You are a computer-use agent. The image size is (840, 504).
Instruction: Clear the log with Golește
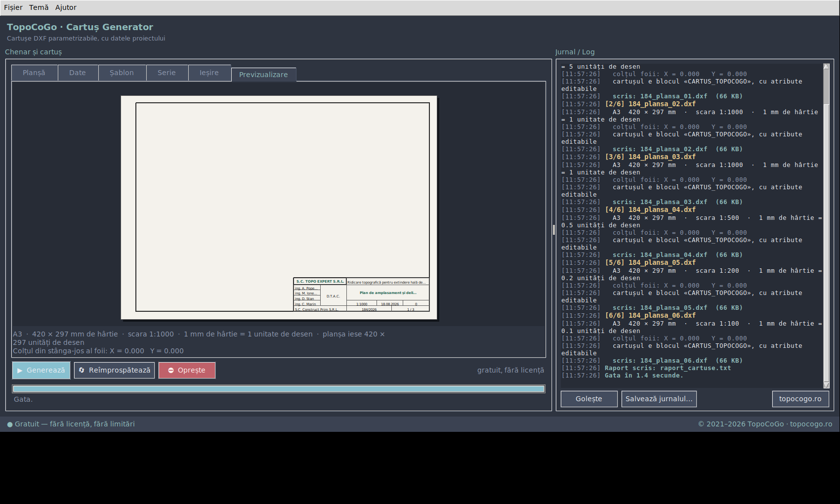coord(589,399)
